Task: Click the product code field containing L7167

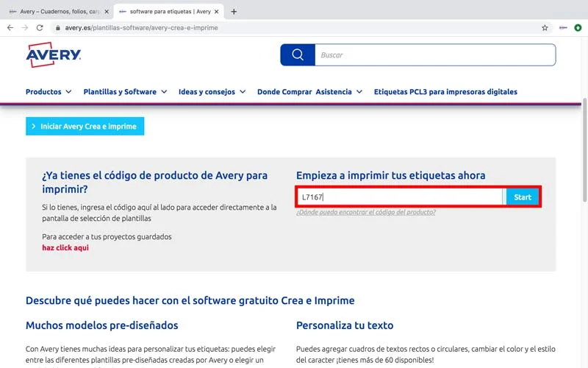Action: 400,197
